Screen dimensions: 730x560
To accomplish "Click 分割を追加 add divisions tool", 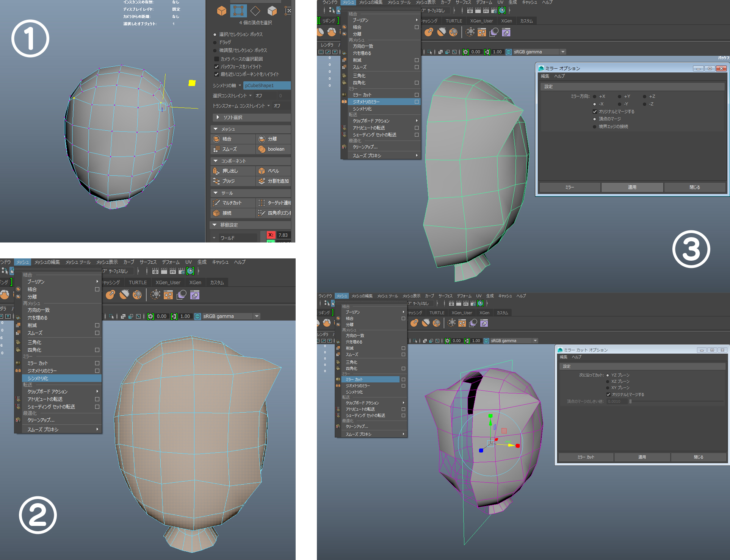I will 274,181.
